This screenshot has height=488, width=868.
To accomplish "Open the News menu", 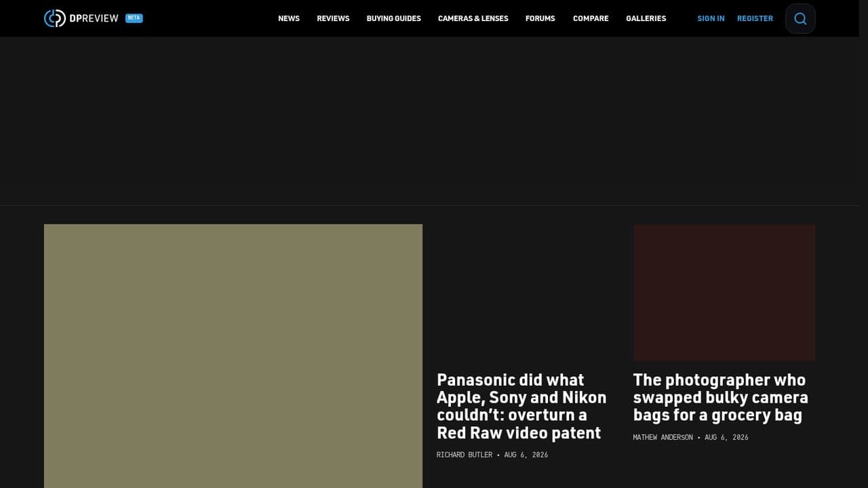I will coord(289,18).
